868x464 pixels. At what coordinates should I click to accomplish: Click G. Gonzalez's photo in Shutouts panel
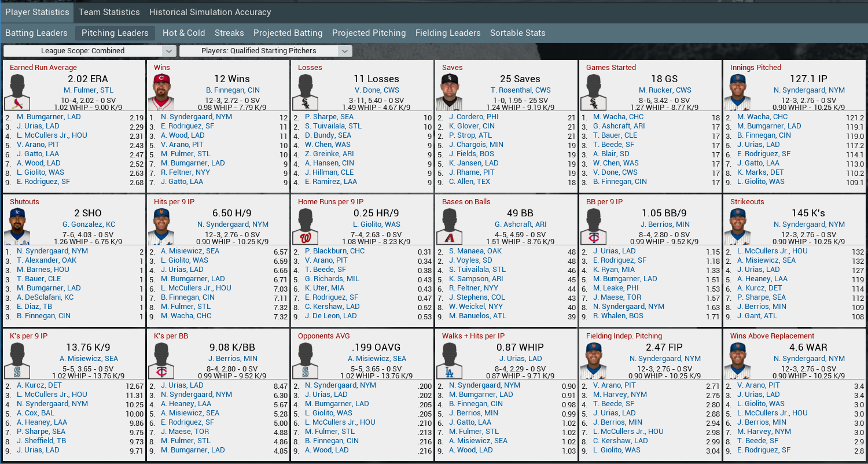click(17, 226)
